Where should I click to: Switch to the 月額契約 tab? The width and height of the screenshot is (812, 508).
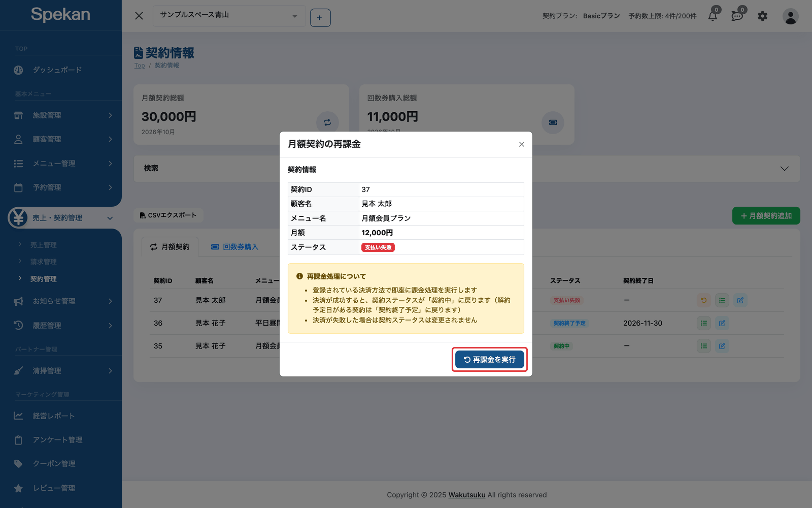click(170, 247)
